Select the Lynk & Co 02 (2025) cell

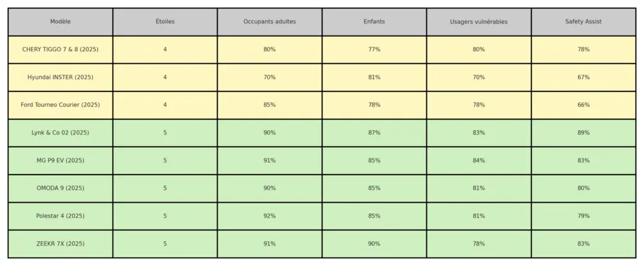click(x=61, y=133)
